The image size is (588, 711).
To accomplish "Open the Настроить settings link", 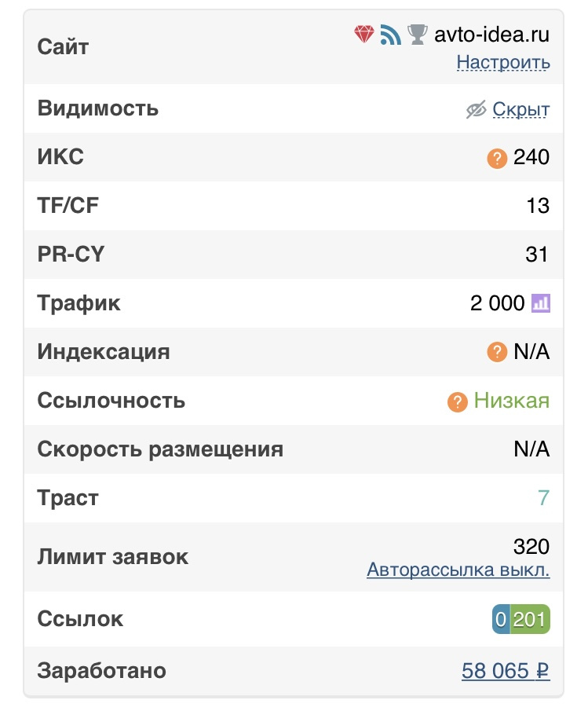I will coord(503,62).
